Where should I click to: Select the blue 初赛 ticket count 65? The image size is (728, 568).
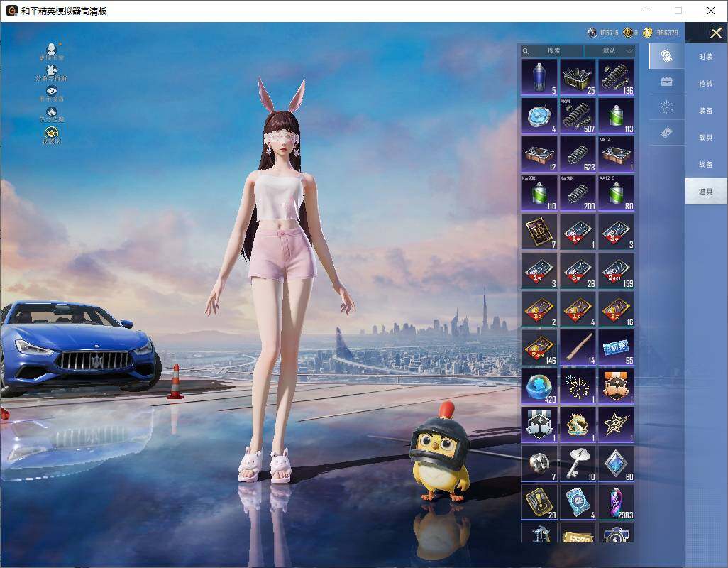[x=616, y=347]
